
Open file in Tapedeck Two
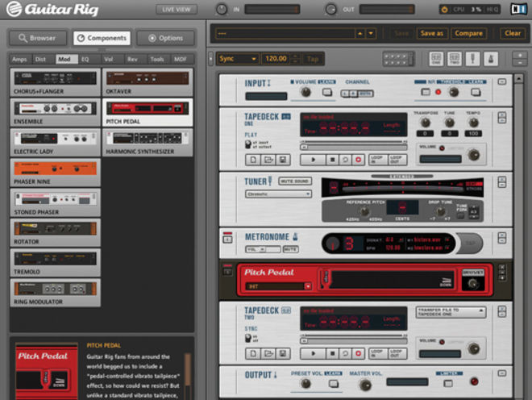tap(268, 354)
